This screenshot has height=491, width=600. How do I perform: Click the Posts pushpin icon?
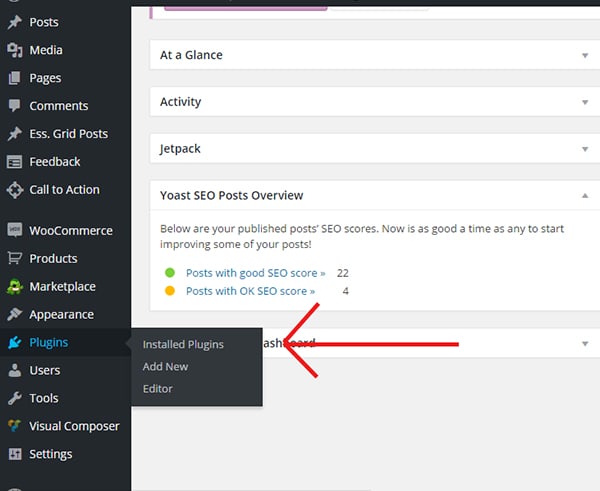point(15,22)
